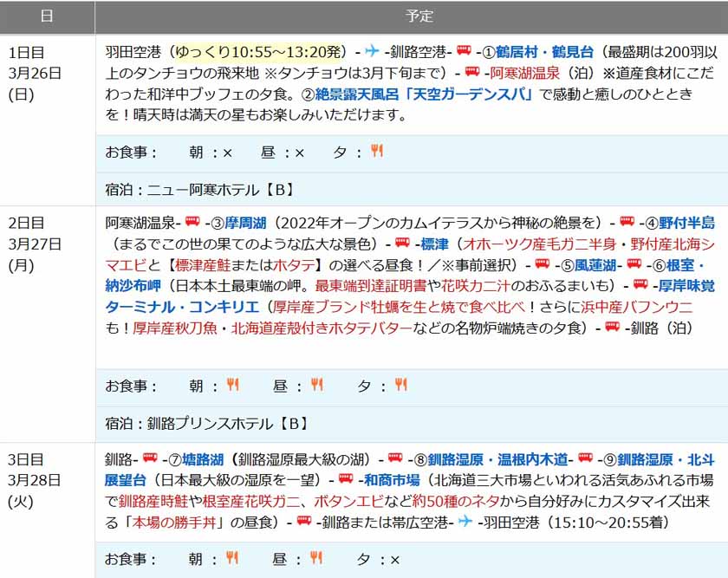The height and width of the screenshot is (578, 728).
Task: Click the 予定 column header
Action: click(x=419, y=16)
